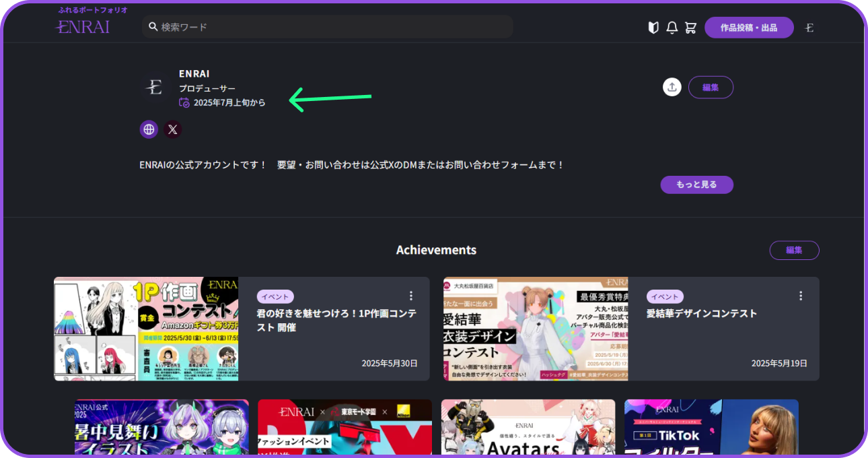Click the profile share upload icon
This screenshot has height=458, width=868.
click(672, 87)
